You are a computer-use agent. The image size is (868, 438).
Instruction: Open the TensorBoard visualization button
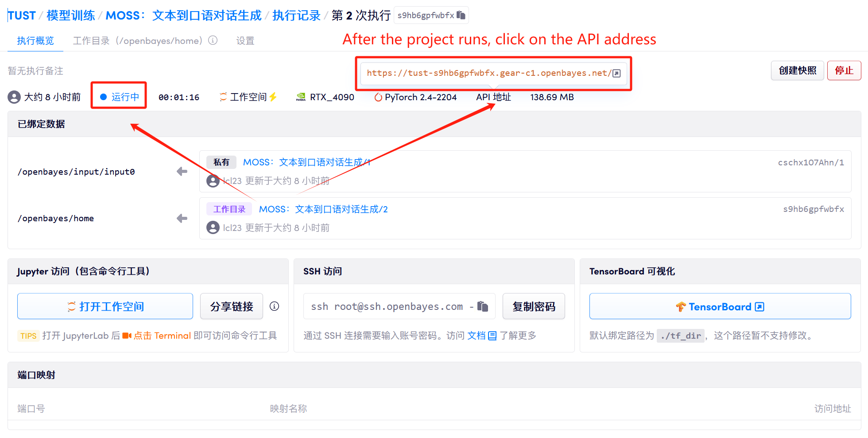click(720, 306)
